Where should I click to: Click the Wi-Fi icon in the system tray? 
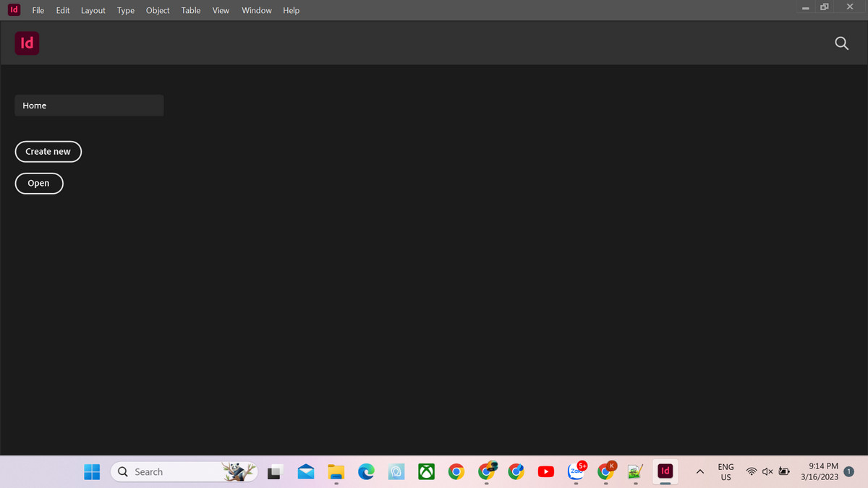click(x=752, y=472)
